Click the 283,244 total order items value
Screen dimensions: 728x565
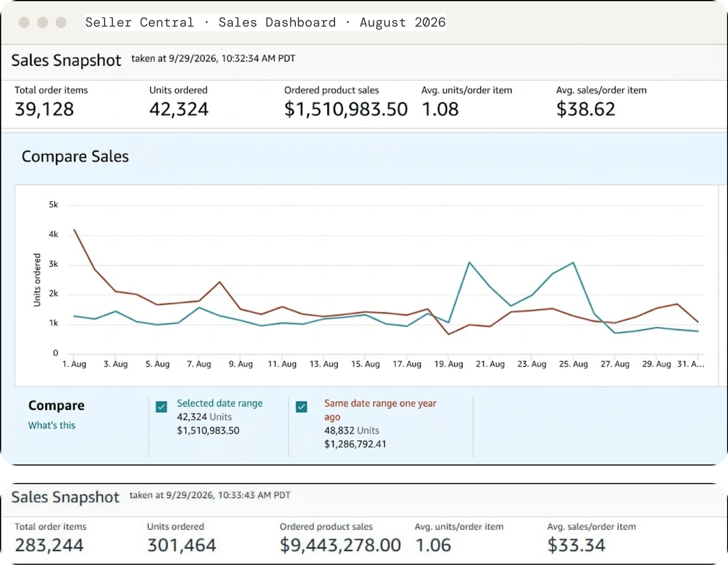(x=49, y=545)
